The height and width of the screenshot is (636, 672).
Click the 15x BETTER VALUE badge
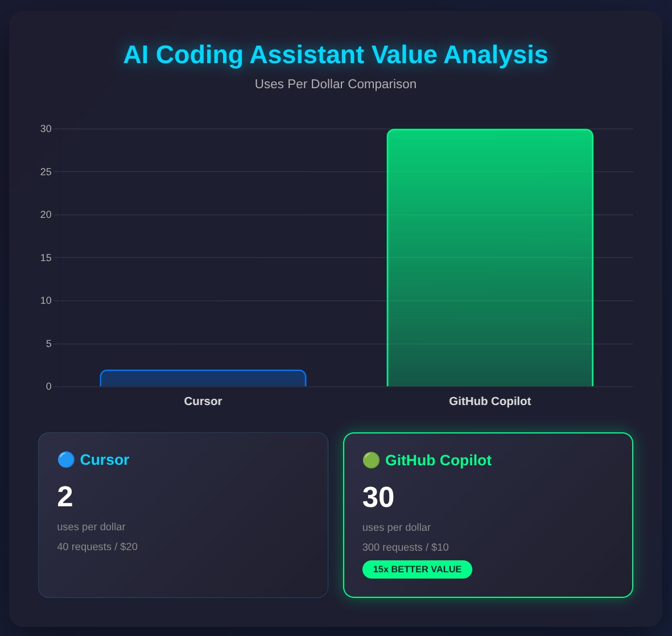point(417,569)
